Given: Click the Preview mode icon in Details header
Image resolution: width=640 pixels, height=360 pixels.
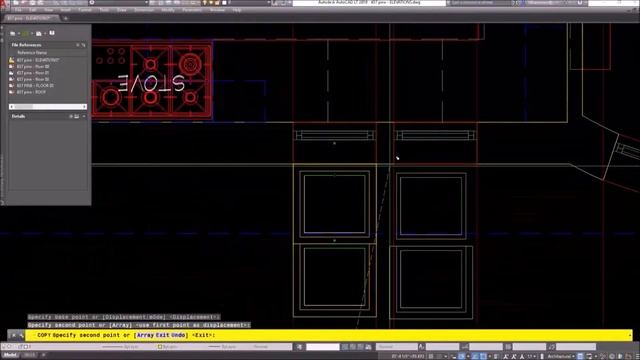Looking at the screenshot, I should point(77,116).
